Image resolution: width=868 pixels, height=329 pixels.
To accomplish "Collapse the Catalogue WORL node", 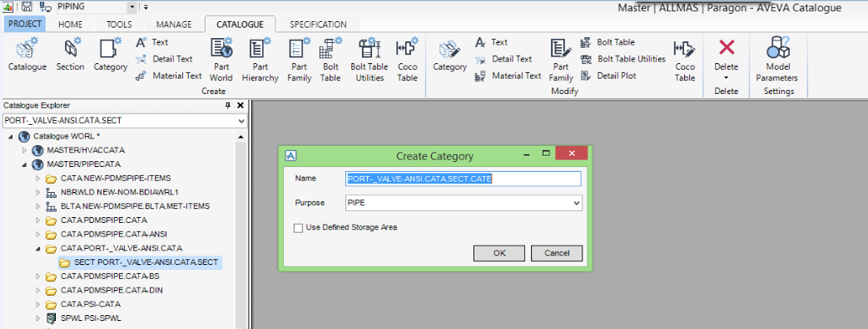I will coord(11,136).
